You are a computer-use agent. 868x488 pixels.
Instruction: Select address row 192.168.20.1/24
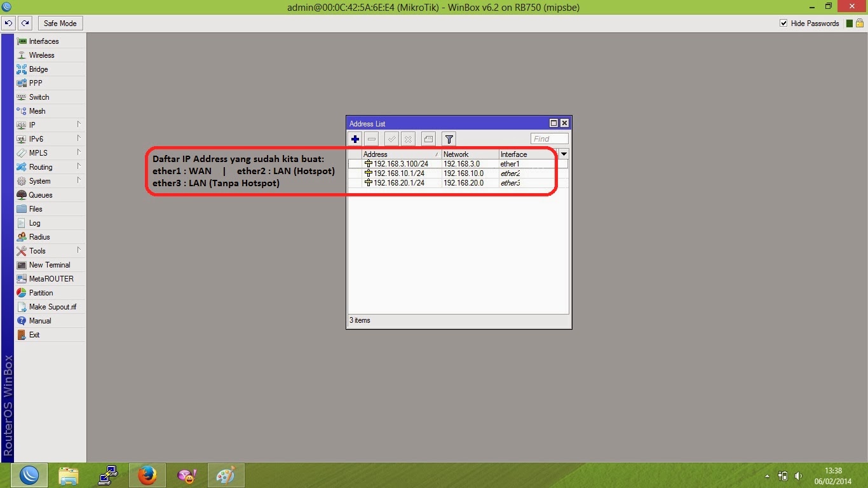(x=458, y=183)
